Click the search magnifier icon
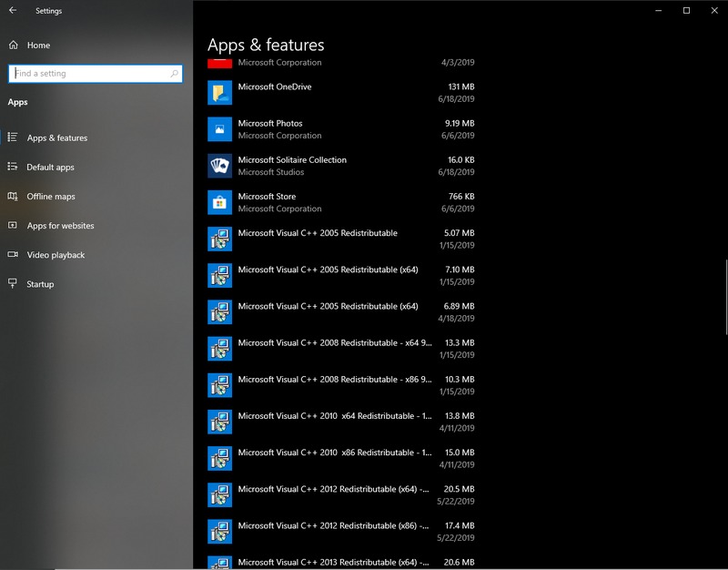Viewport: 728px width, 570px height. point(175,74)
